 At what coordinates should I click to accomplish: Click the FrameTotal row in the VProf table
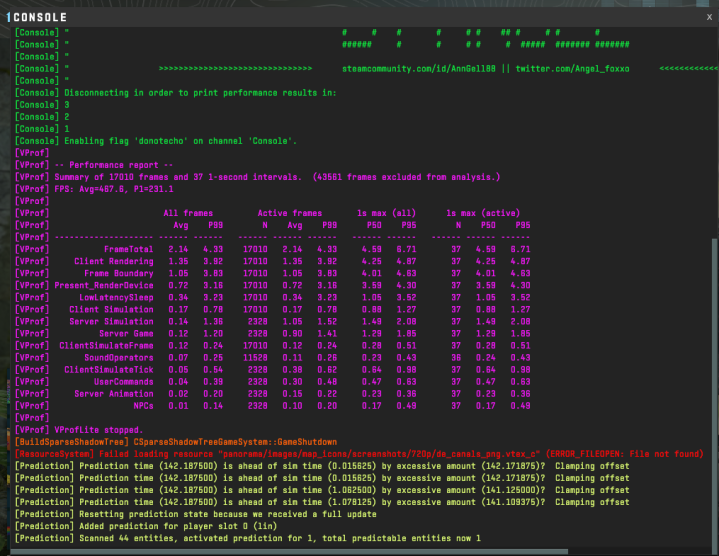coord(129,249)
